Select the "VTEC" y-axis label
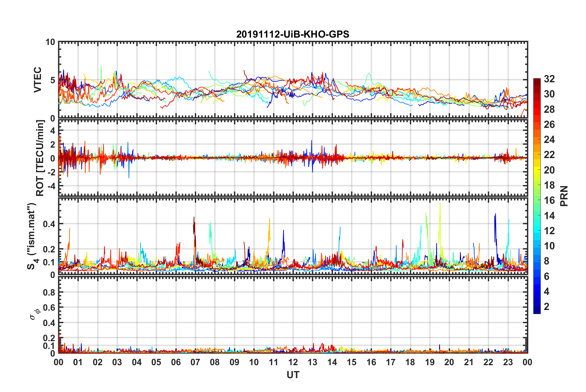This screenshot has width=586, height=392. [x=38, y=80]
